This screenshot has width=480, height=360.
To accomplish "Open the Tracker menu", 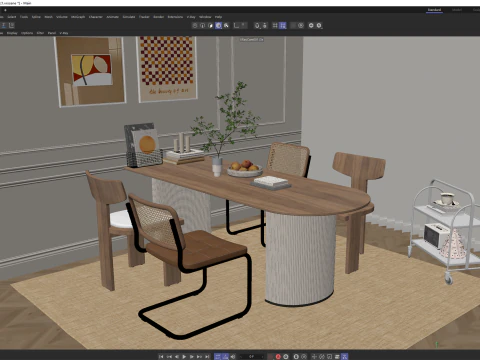I will [x=144, y=17].
